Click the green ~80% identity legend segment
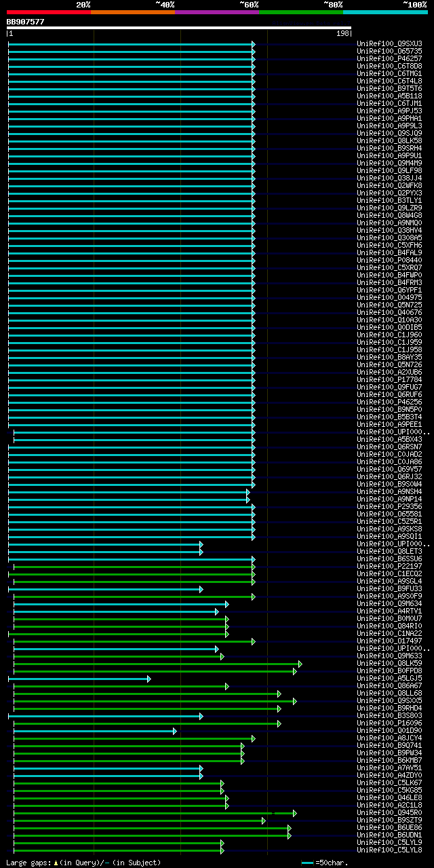Image resolution: width=434 pixels, height=868 pixels. point(301,12)
